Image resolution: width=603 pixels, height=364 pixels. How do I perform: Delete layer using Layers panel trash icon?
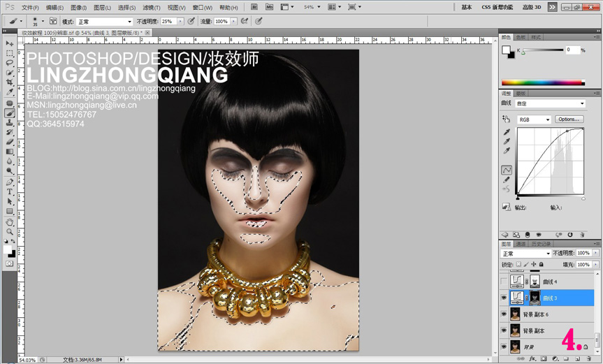[x=589, y=358]
